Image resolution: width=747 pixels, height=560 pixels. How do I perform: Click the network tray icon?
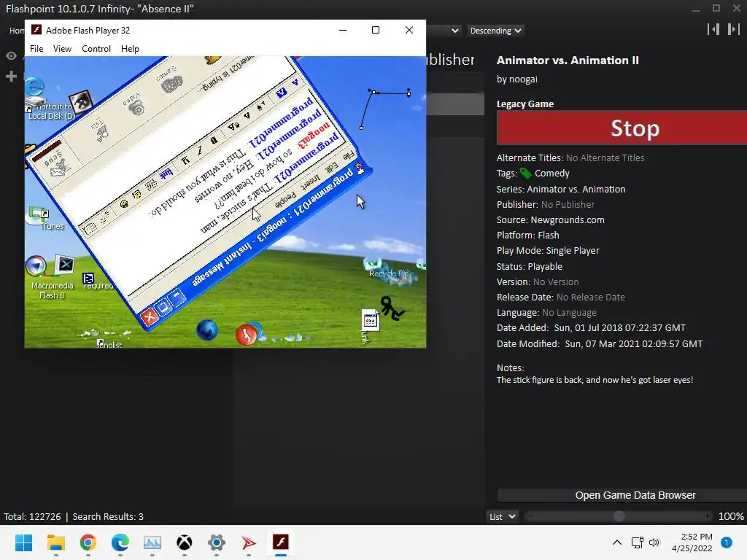tap(637, 542)
